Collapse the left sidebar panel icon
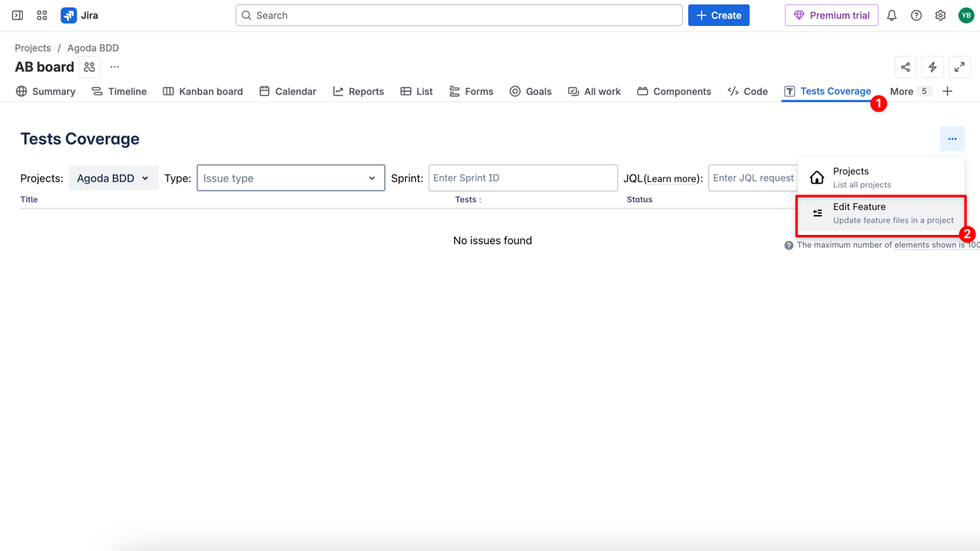980x551 pixels. tap(17, 15)
